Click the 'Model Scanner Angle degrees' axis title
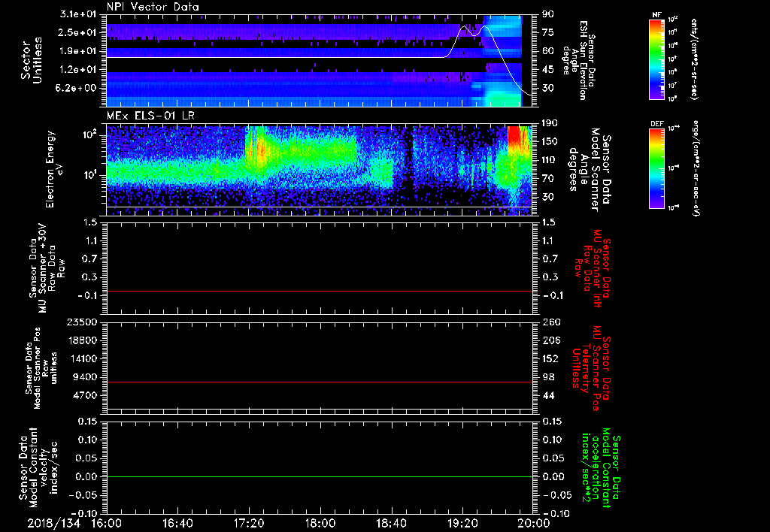 590,170
